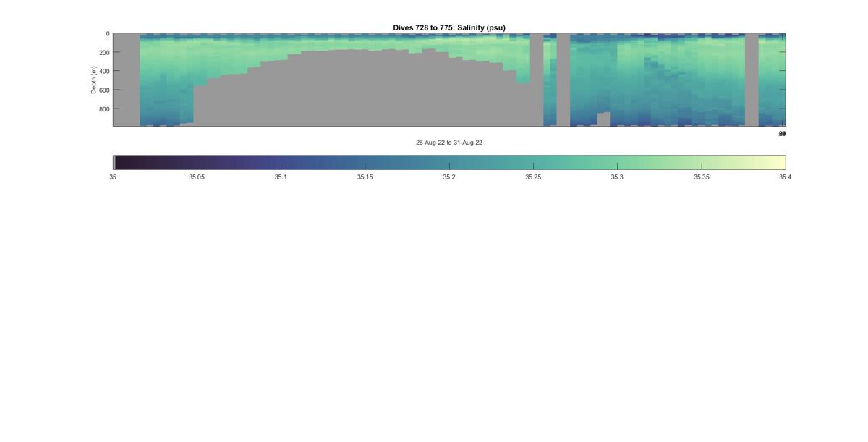Click the depth tick label '0'
This screenshot has width=868, height=442.
pos(108,34)
